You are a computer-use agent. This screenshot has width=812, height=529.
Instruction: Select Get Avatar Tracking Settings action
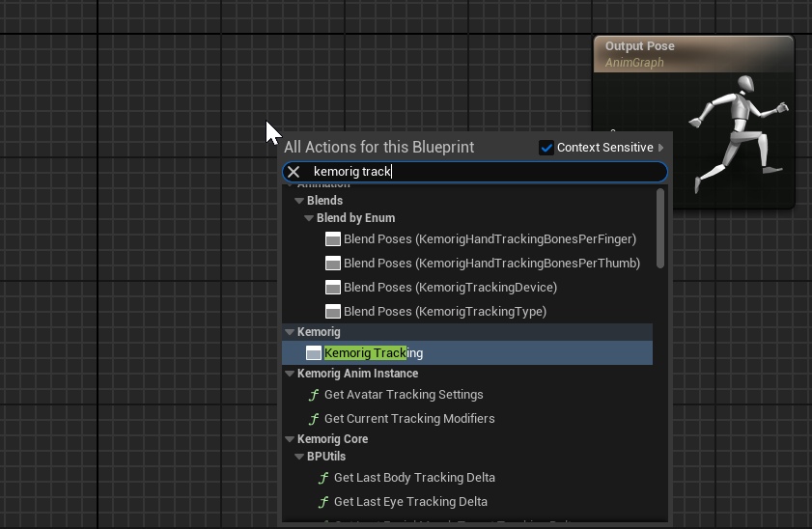point(404,395)
